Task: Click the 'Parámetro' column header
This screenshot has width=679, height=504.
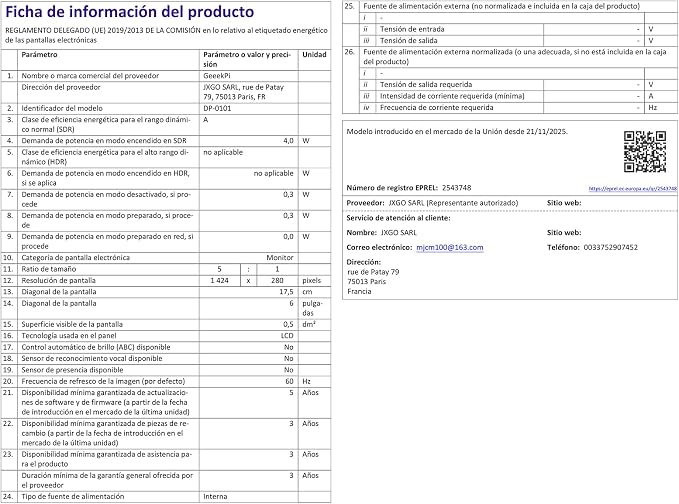Action: pos(39,55)
